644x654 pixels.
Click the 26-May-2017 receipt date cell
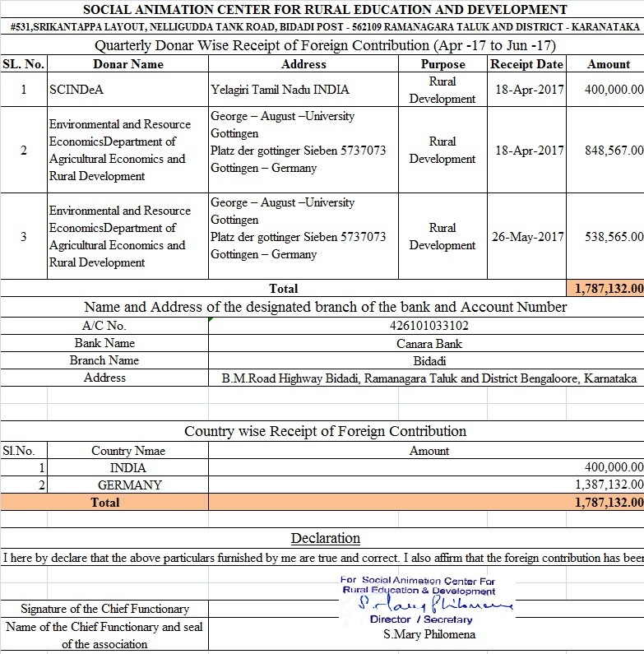(526, 237)
